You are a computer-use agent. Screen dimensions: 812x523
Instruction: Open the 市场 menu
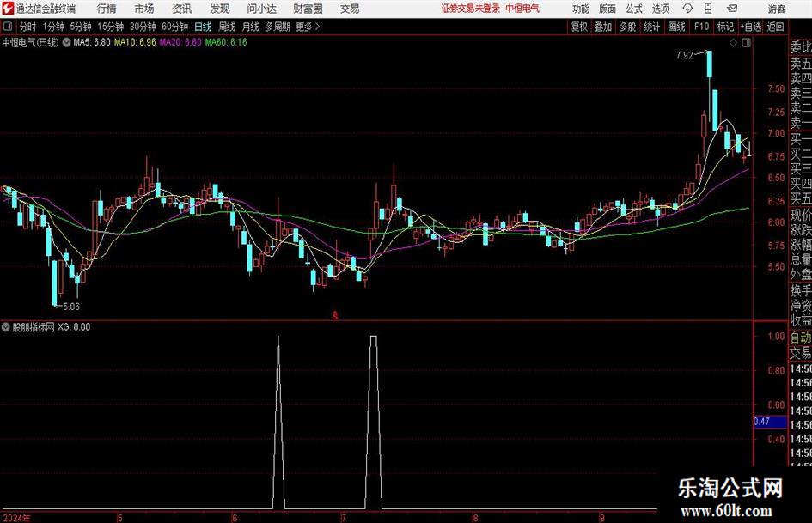[144, 9]
